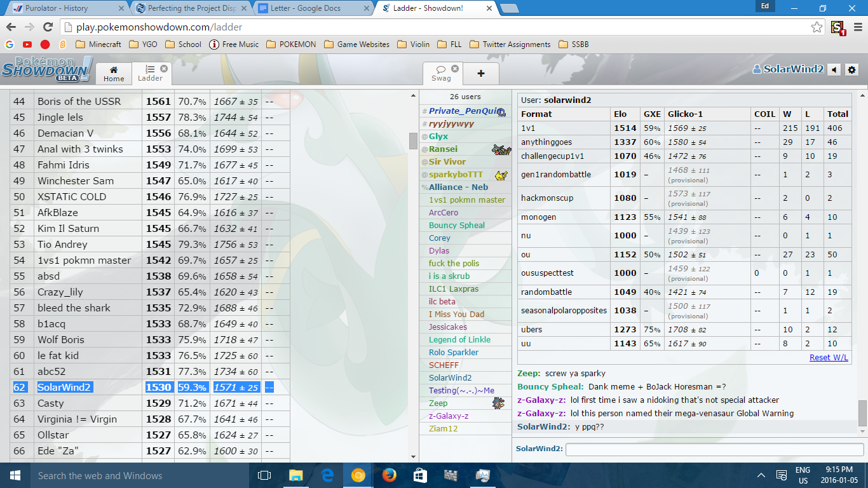This screenshot has height=488, width=868.
Task: Close the Swag chat room tab
Action: 455,69
